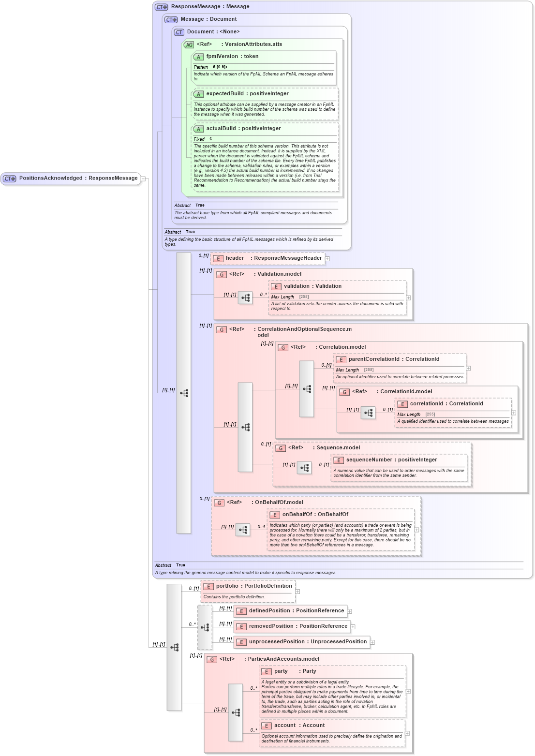Click the 'PositionsAcknowledged : ResponseMessage' label

point(78,178)
